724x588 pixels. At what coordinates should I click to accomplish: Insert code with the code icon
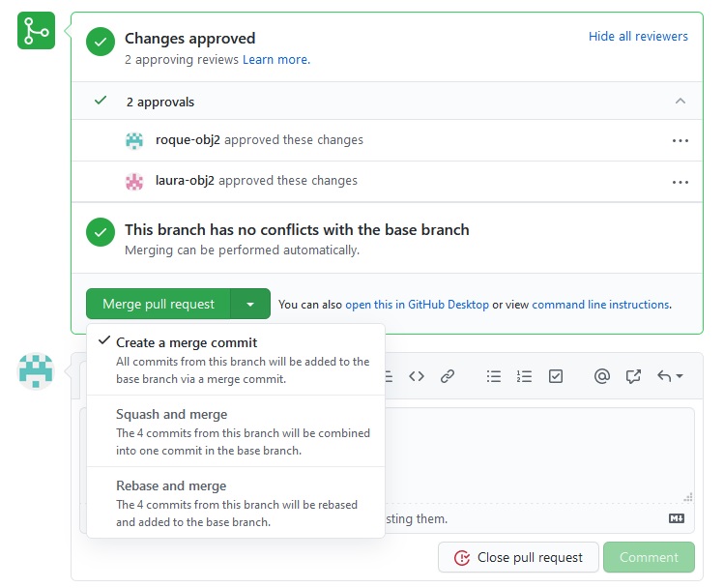(x=417, y=376)
